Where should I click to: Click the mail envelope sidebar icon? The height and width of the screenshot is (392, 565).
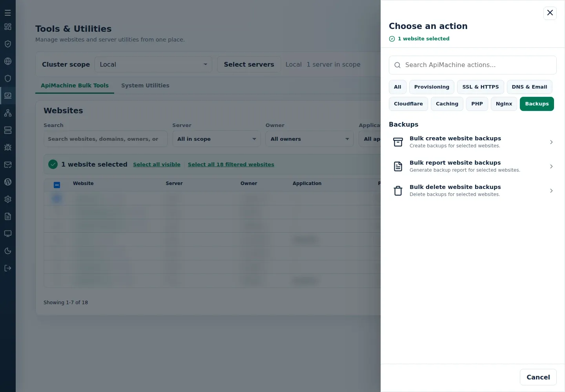click(x=8, y=165)
